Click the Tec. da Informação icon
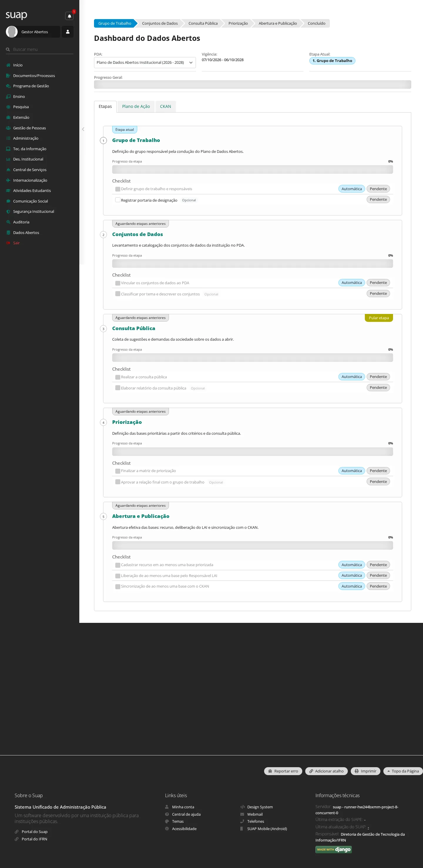423x868 pixels. 8,149
